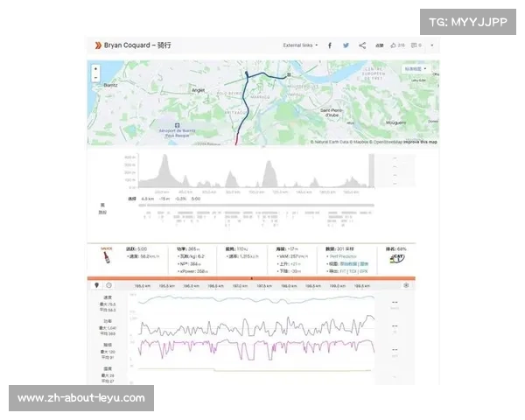Open the Perf Predictor link

tap(343, 256)
